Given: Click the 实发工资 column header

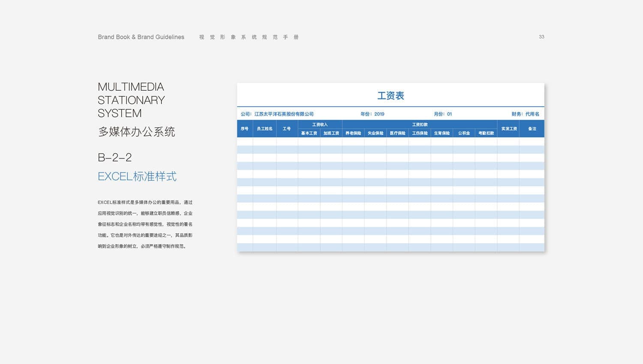Looking at the screenshot, I should (x=509, y=129).
